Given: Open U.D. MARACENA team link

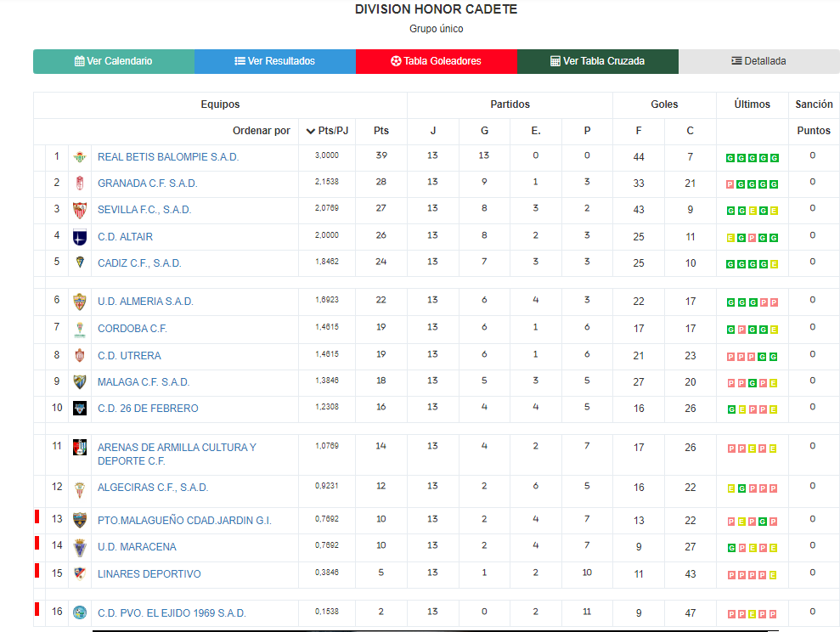Looking at the screenshot, I should click(137, 547).
